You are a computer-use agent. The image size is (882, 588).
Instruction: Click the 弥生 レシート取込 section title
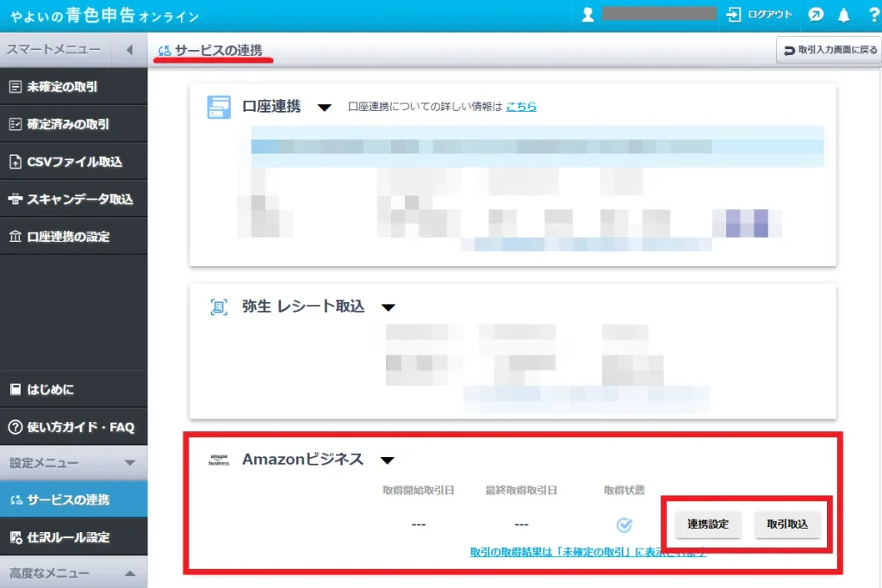(x=303, y=306)
